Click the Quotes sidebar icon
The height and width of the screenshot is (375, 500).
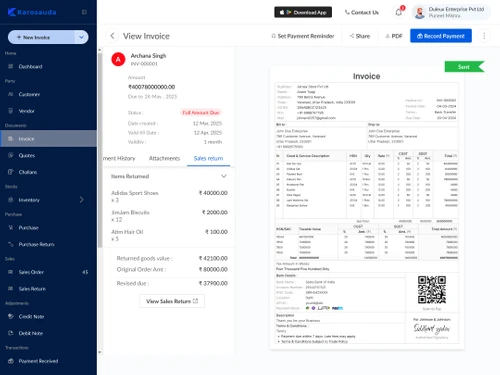point(11,155)
